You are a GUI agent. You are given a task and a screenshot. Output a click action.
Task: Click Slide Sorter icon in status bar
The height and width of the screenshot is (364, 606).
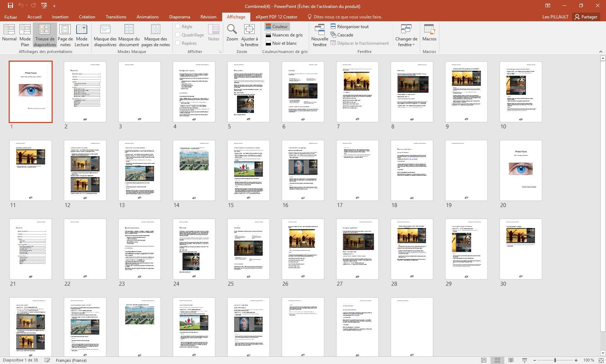[497, 360]
